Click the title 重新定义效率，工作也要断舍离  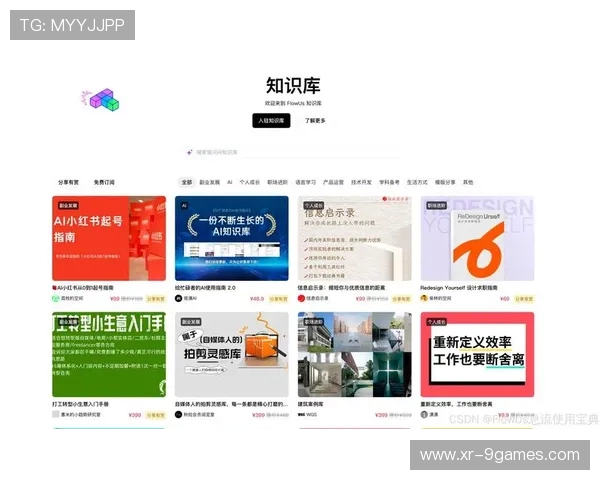456,404
